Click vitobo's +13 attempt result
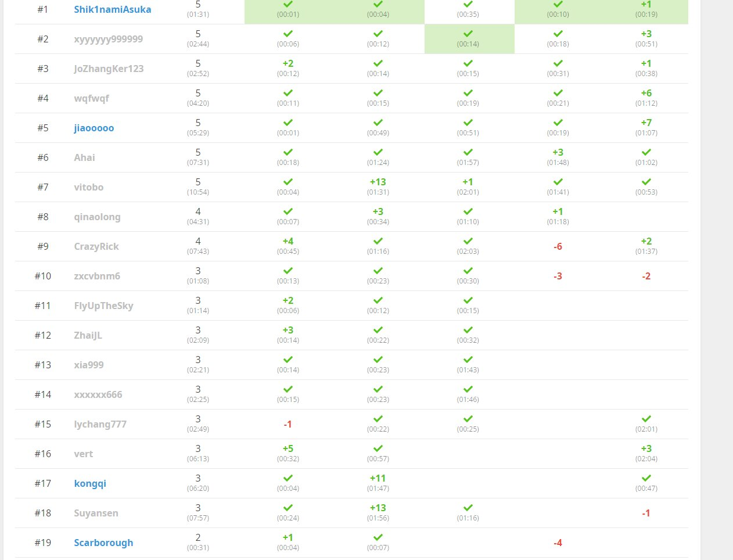733x560 pixels. [x=378, y=182]
